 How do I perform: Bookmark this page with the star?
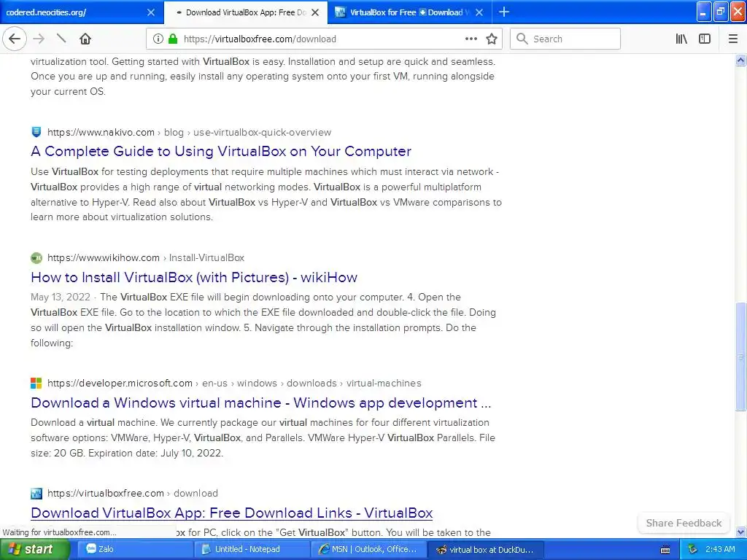[x=492, y=39]
